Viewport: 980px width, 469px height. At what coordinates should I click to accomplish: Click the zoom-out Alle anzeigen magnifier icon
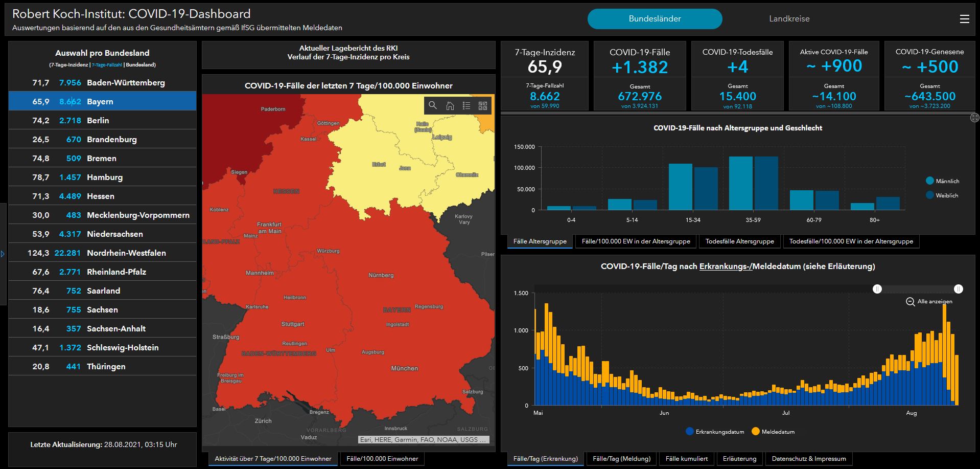[910, 302]
